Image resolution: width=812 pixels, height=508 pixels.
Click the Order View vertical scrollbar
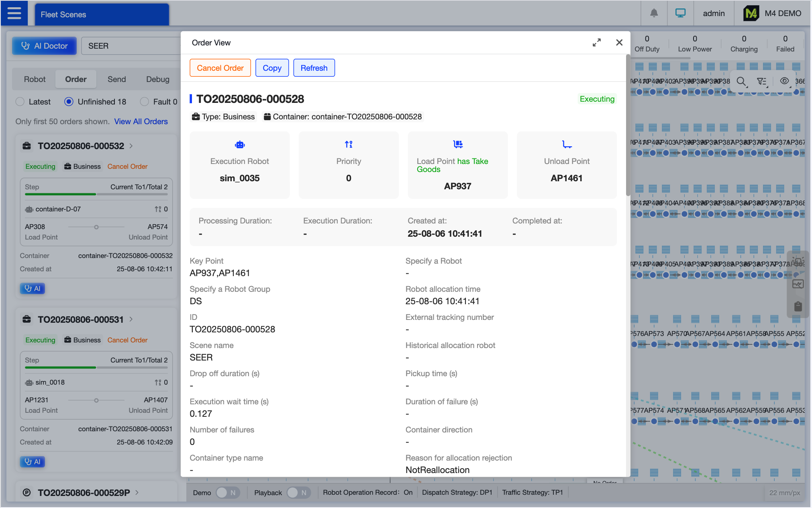[628, 125]
